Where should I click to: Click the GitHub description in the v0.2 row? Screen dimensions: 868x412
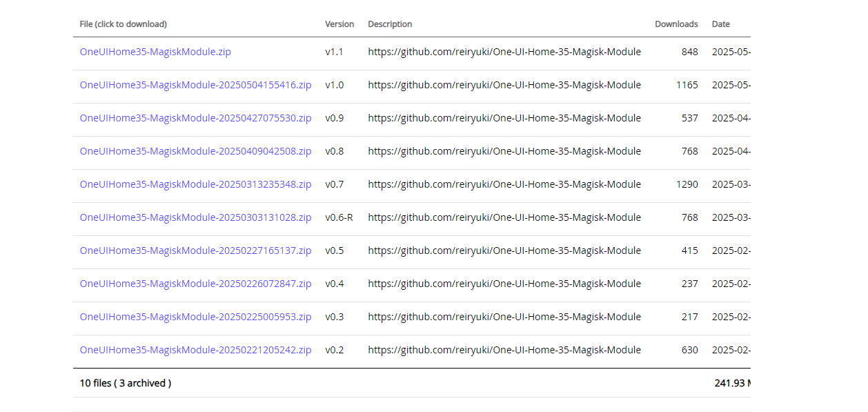[504, 350]
